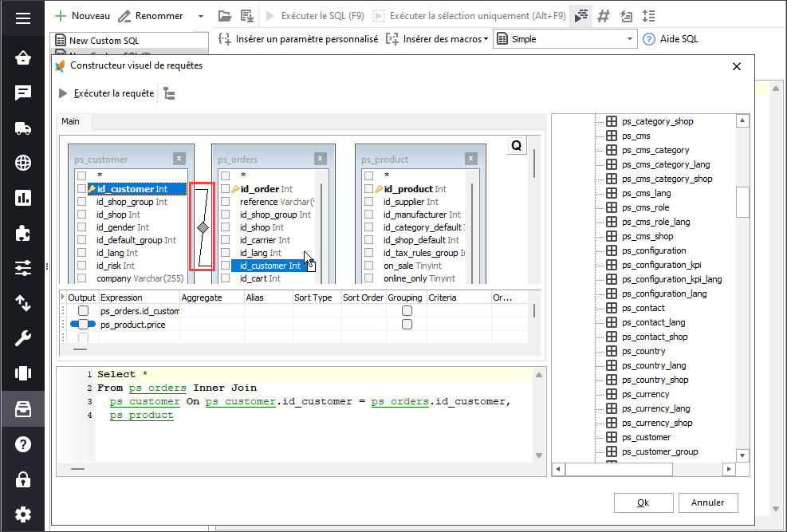Viewport: 787px width, 532px height.
Task: Check id_order in ps_orders table
Action: (x=226, y=189)
